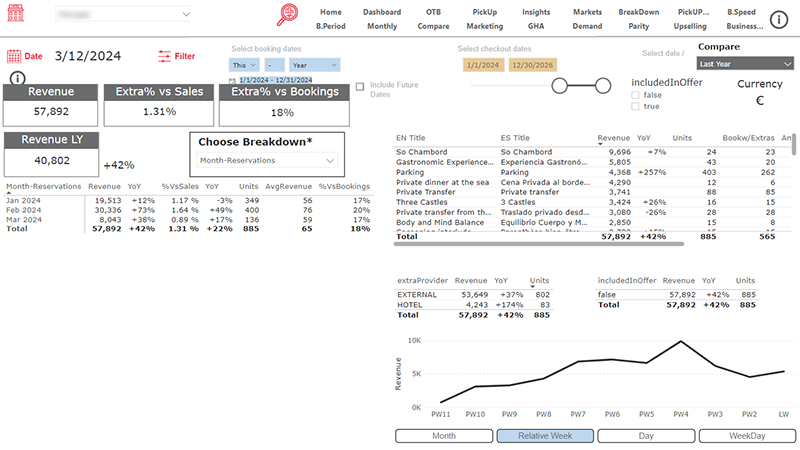Check the includedInOffer true option

point(635,106)
